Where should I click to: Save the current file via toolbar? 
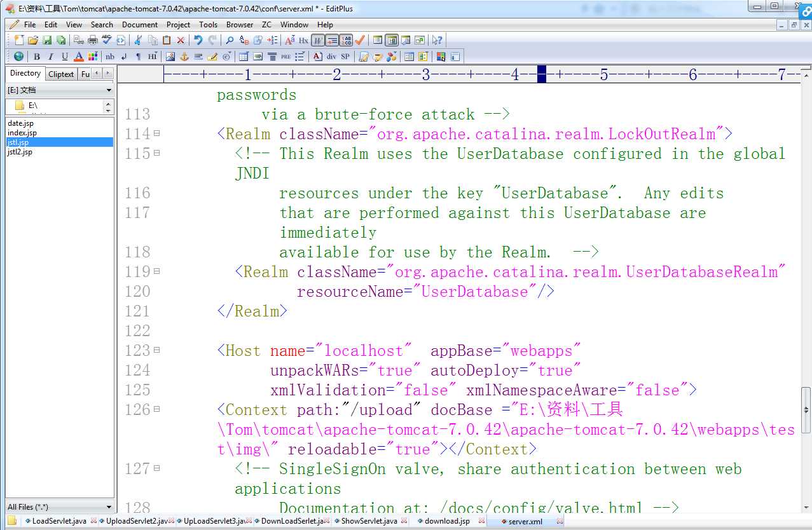[x=47, y=40]
